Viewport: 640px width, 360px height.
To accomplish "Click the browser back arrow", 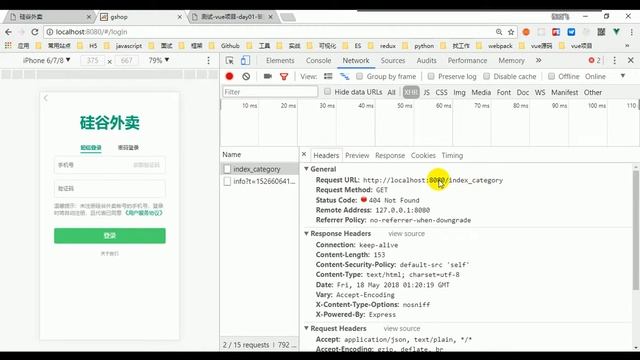I will 9,32.
